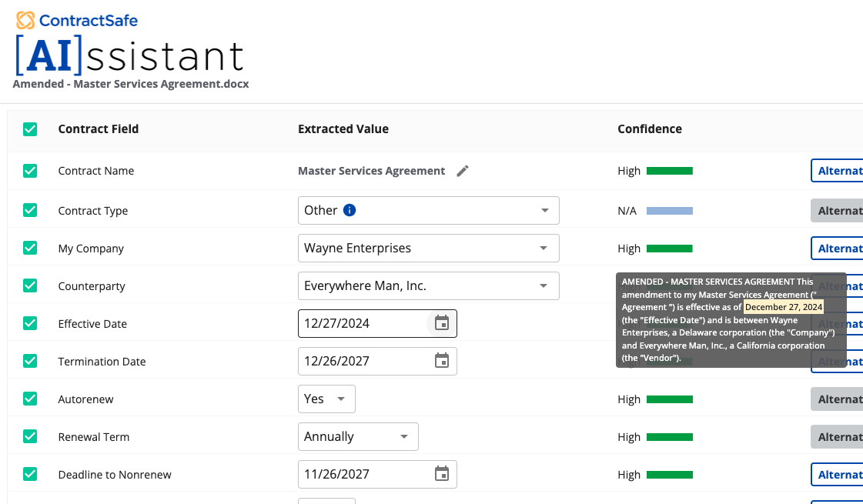Uncheck the Renewal Term row checkbox
863x504 pixels.
[30, 436]
